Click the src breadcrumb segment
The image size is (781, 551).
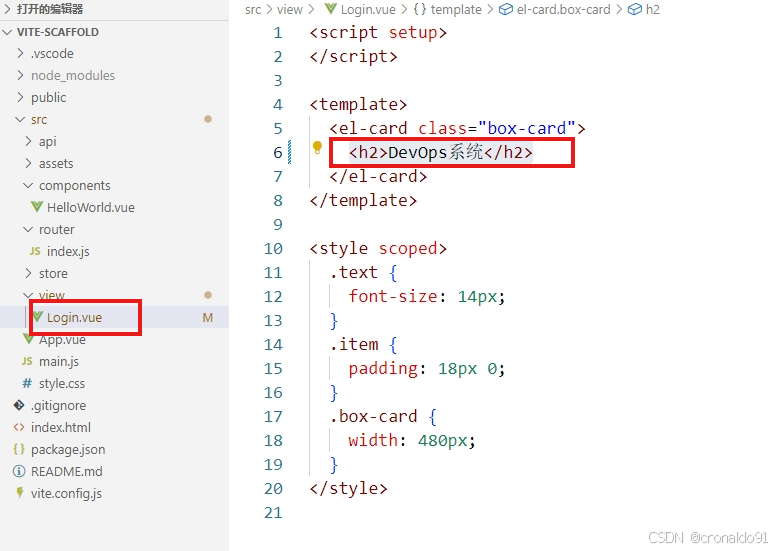pyautogui.click(x=253, y=9)
